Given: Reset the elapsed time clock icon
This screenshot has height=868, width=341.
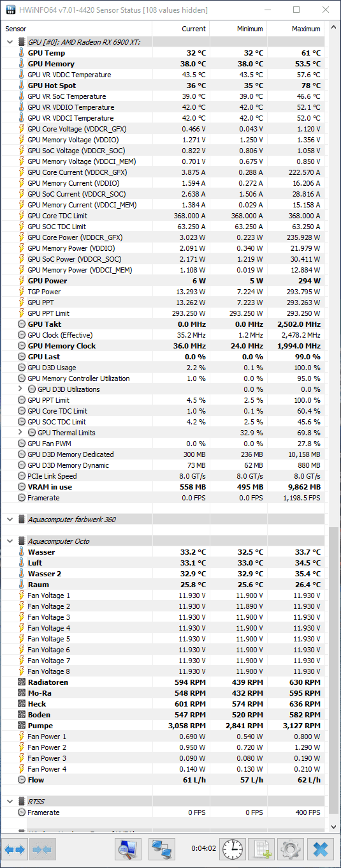Looking at the screenshot, I should (x=233, y=849).
